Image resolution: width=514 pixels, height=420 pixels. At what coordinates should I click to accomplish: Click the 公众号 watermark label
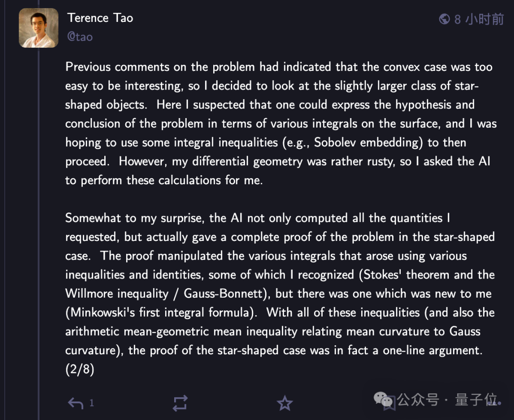pyautogui.click(x=418, y=399)
